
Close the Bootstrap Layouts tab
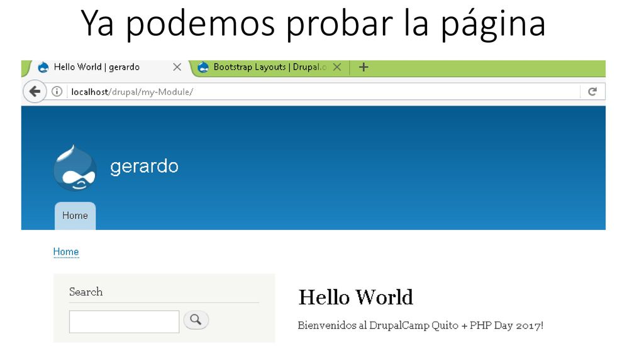tap(337, 67)
